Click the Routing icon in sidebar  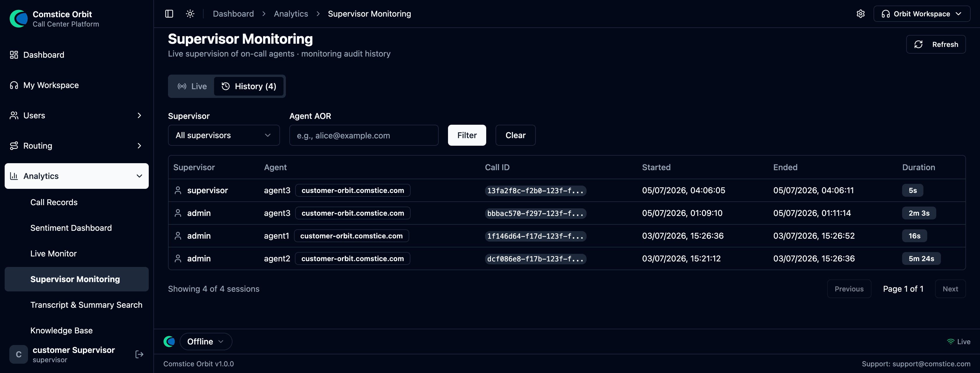point(14,146)
